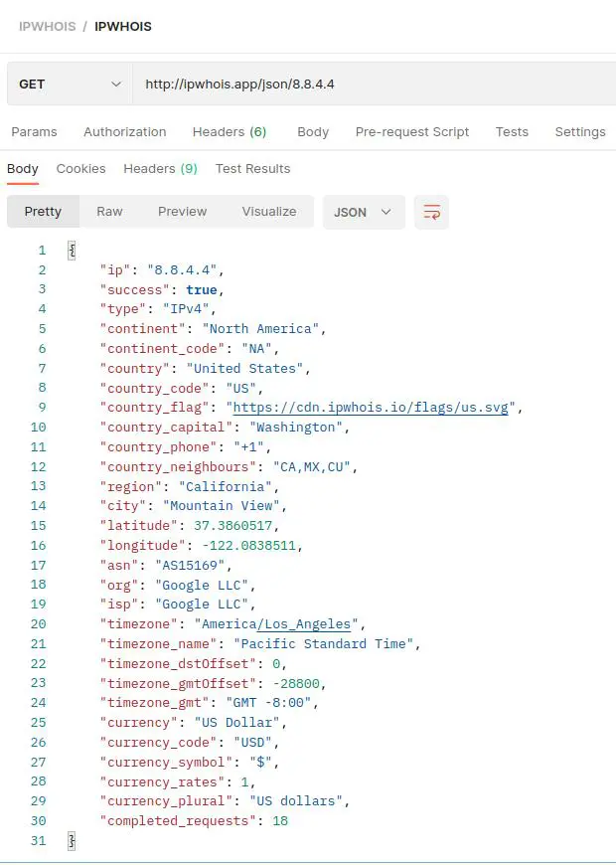
Task: Select the Pretty view button
Action: click(43, 212)
